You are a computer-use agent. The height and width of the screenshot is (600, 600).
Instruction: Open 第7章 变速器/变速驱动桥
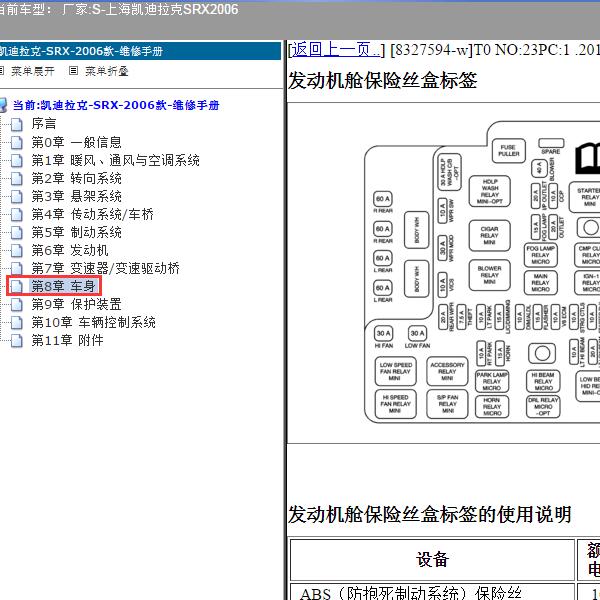click(x=106, y=268)
